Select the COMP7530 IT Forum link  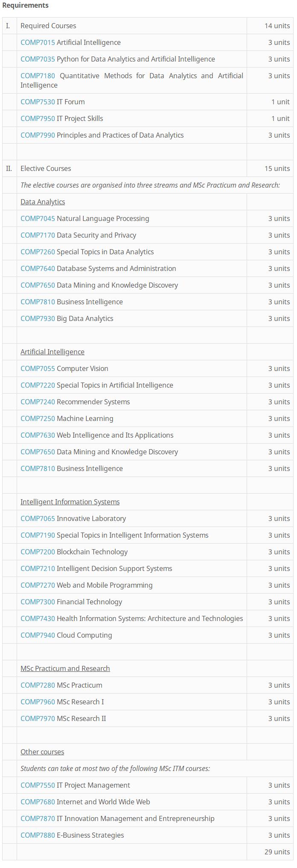click(x=38, y=102)
